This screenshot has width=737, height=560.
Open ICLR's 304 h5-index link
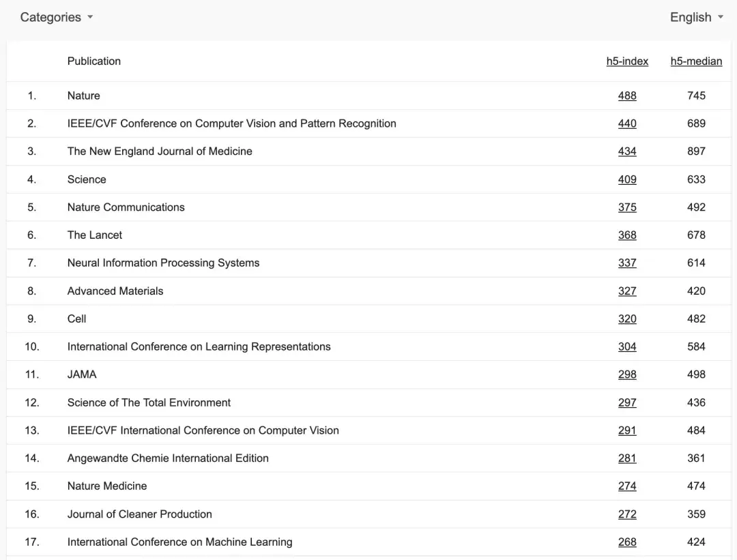pos(627,347)
